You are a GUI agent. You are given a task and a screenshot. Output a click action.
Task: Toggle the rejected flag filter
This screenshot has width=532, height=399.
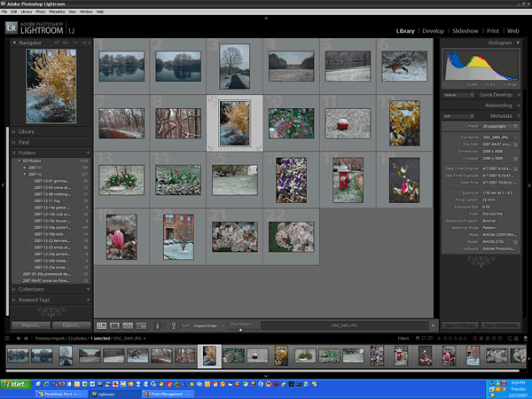pyautogui.click(x=431, y=339)
